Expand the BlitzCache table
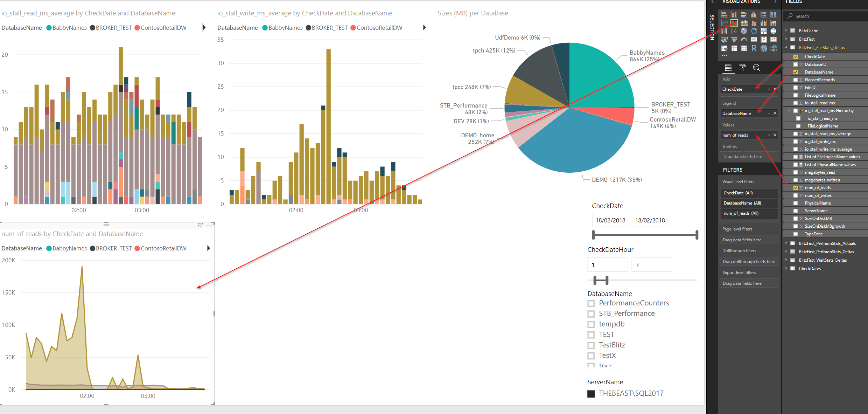868x414 pixels. [x=786, y=30]
